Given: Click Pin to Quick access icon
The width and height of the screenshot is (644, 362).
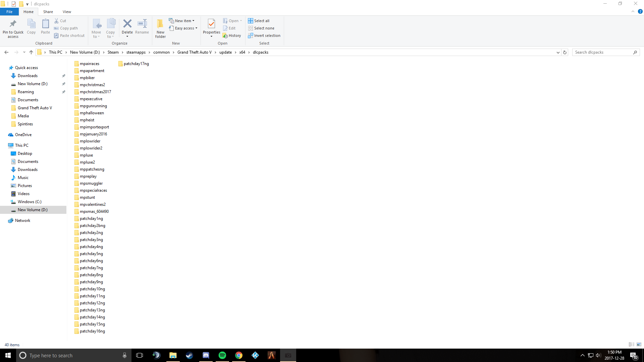Looking at the screenshot, I should point(13,24).
